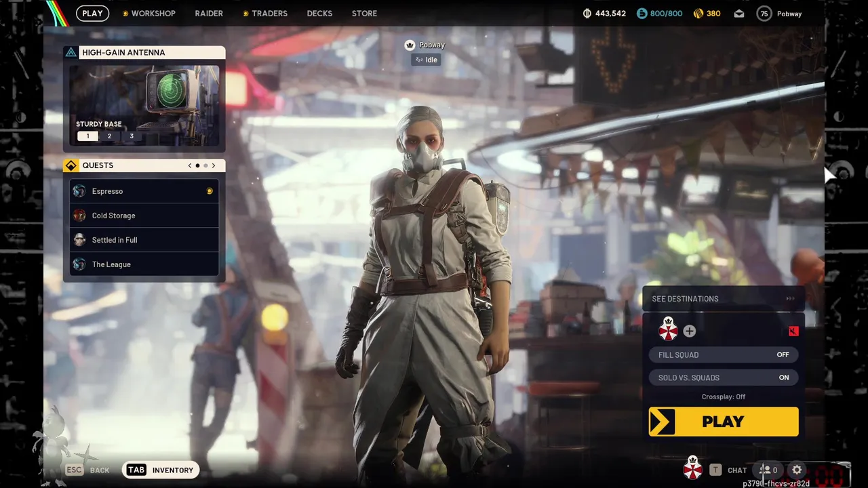
Task: Open the STORE tab
Action: coord(364,13)
